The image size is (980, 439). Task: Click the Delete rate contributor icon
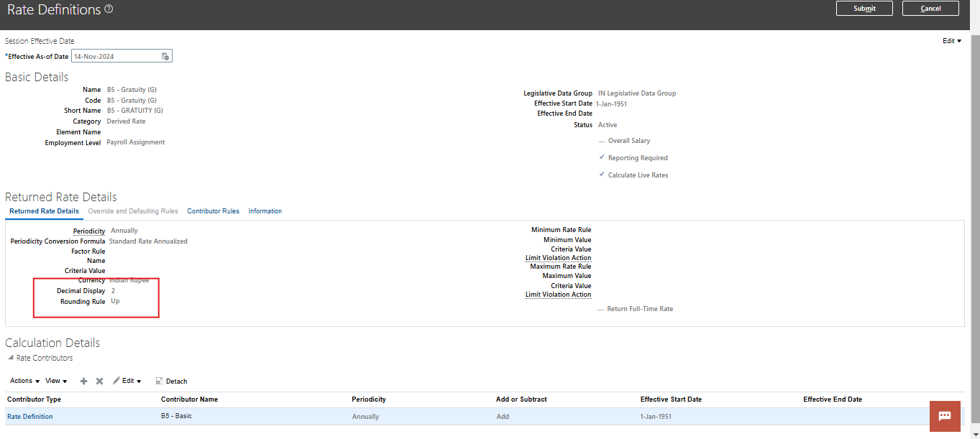(x=99, y=381)
